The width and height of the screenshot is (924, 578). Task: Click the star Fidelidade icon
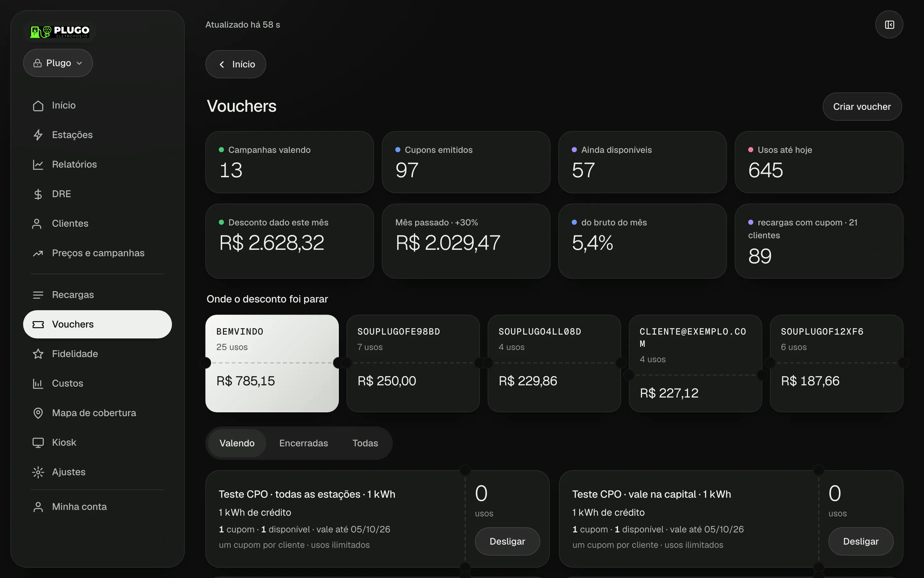pos(38,354)
